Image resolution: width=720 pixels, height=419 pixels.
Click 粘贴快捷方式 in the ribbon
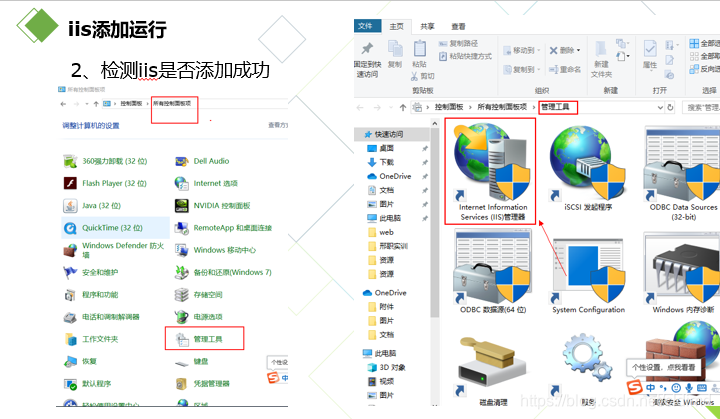(x=465, y=57)
